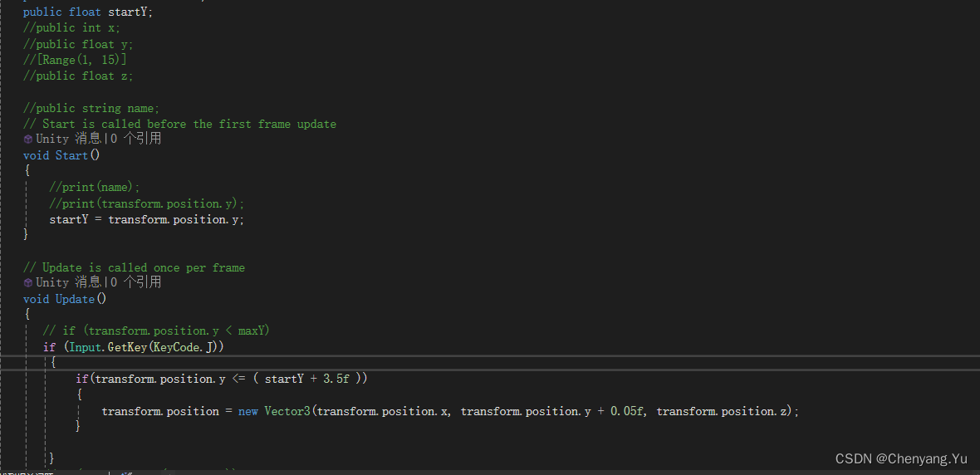980x475 pixels.
Task: Click the Unity cube icon above void Update()
Action: click(x=28, y=283)
